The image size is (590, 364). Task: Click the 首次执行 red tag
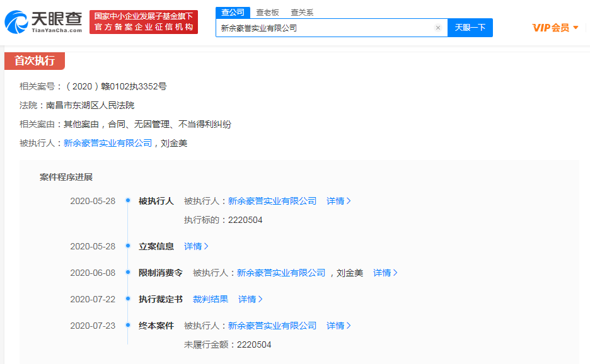[x=35, y=61]
